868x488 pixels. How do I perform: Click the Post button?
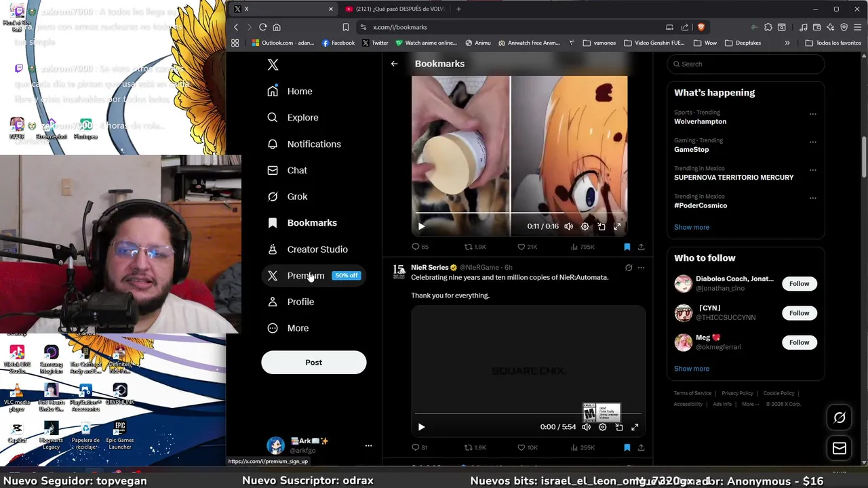click(x=314, y=363)
